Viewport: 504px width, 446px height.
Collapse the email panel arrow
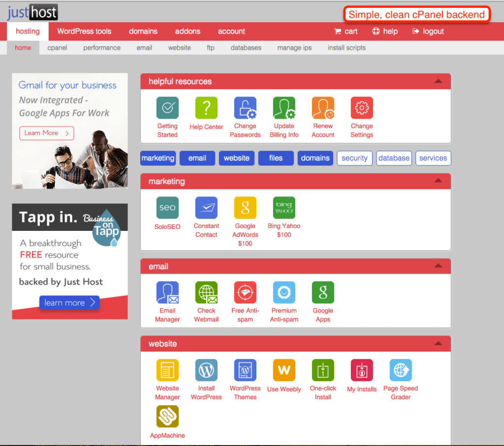coord(439,266)
